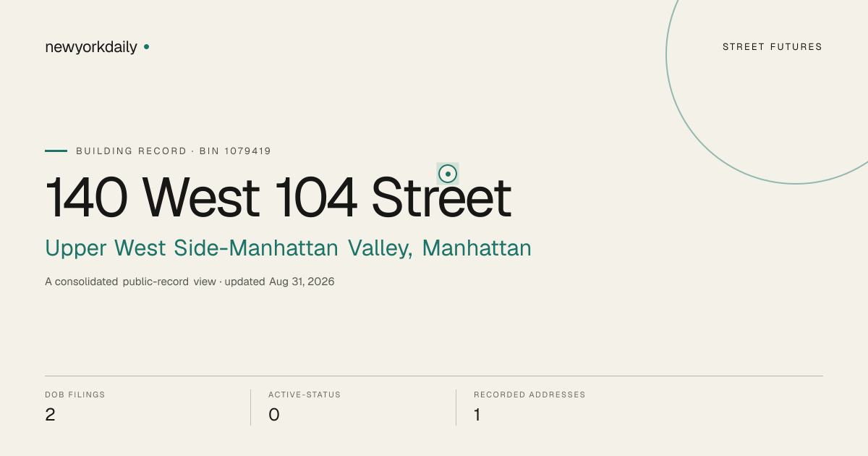Click the active-status count 0
868x456 pixels.
click(x=274, y=415)
